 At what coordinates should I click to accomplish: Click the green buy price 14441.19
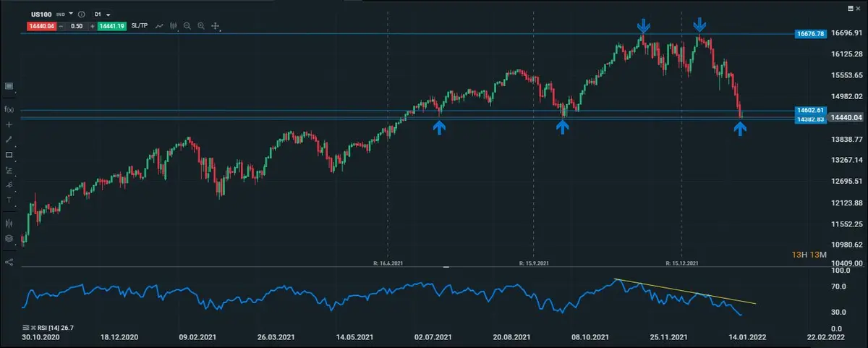(x=112, y=26)
